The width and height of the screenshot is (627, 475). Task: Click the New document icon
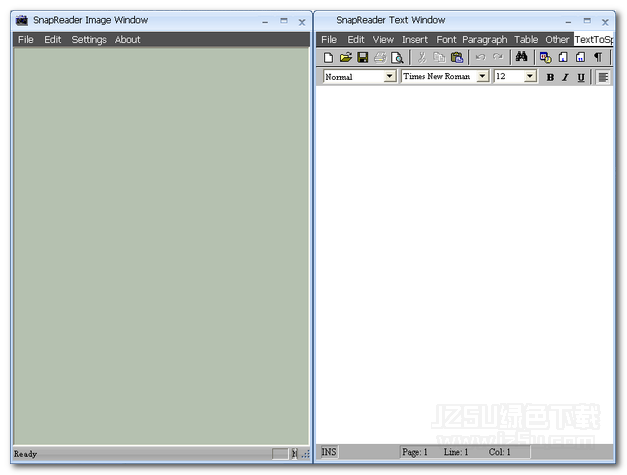pyautogui.click(x=328, y=58)
